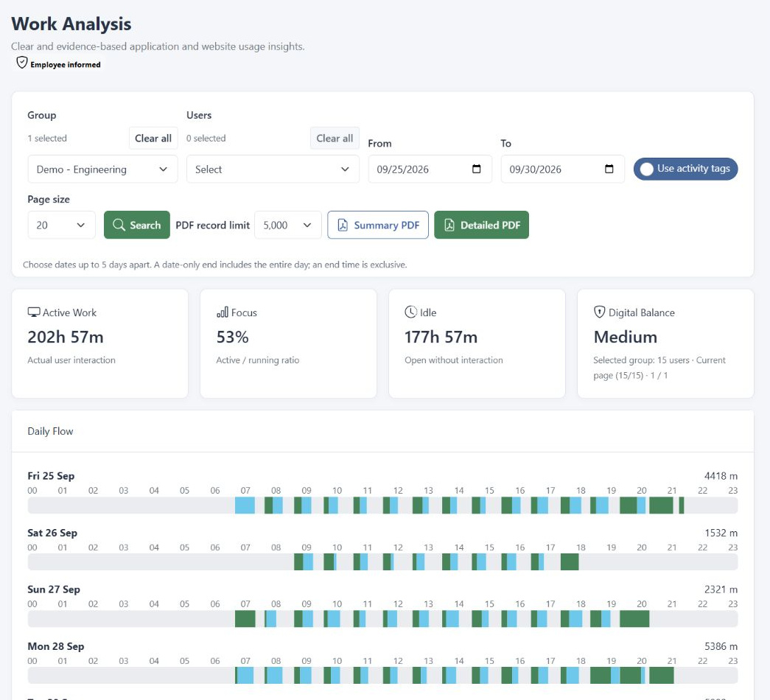This screenshot has height=700, width=770.
Task: Run the Search
Action: [x=137, y=225]
